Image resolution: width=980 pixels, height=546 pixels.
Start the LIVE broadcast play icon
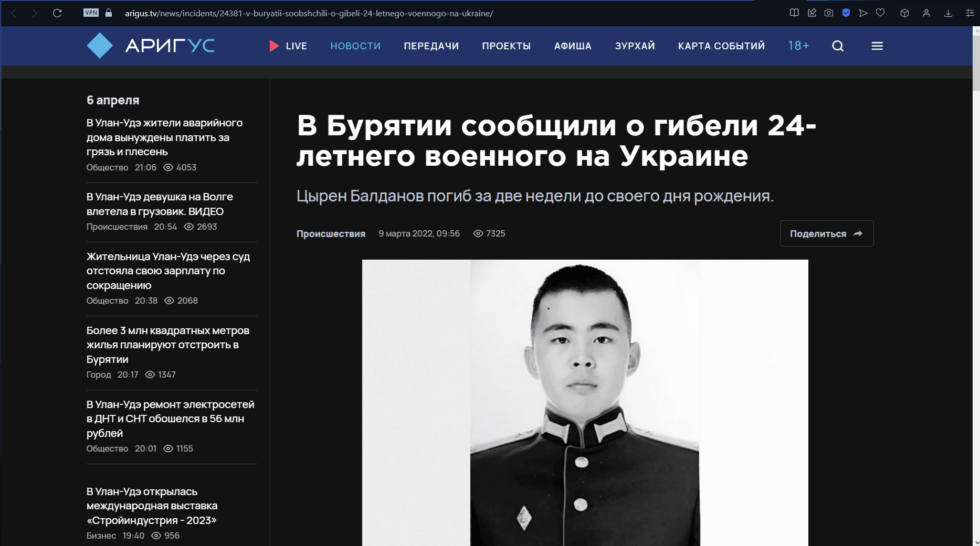pos(273,46)
